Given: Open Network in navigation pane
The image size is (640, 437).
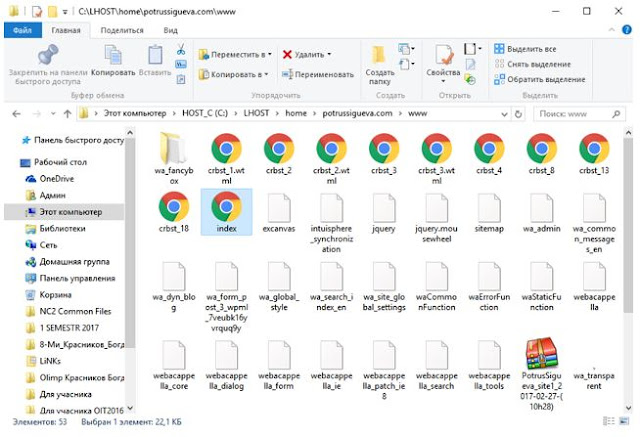Looking at the screenshot, I should (48, 245).
